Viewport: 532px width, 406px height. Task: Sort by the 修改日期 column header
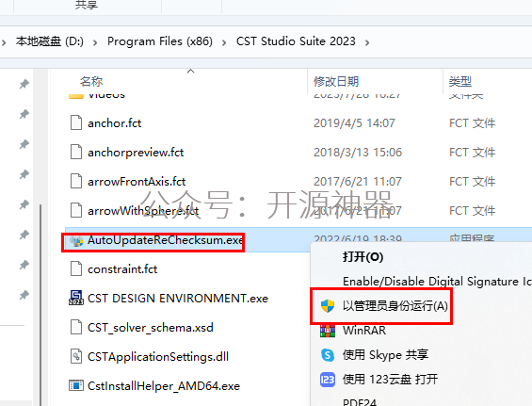coord(336,81)
